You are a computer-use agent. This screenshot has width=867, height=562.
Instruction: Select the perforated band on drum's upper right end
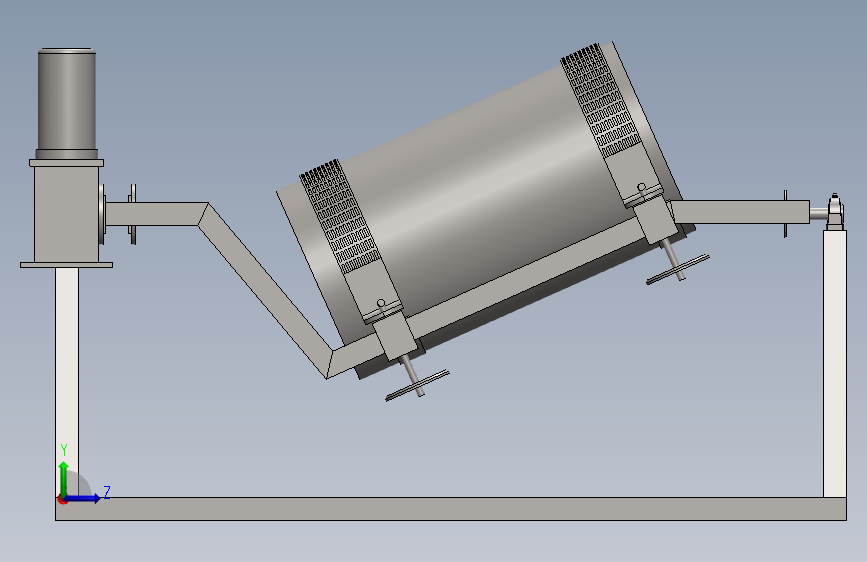coord(603,101)
